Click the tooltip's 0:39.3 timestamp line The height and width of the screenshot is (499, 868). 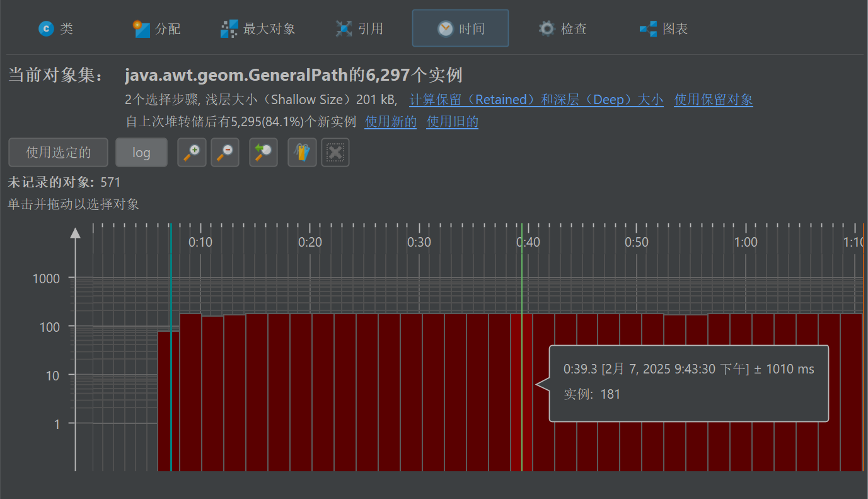click(x=689, y=369)
